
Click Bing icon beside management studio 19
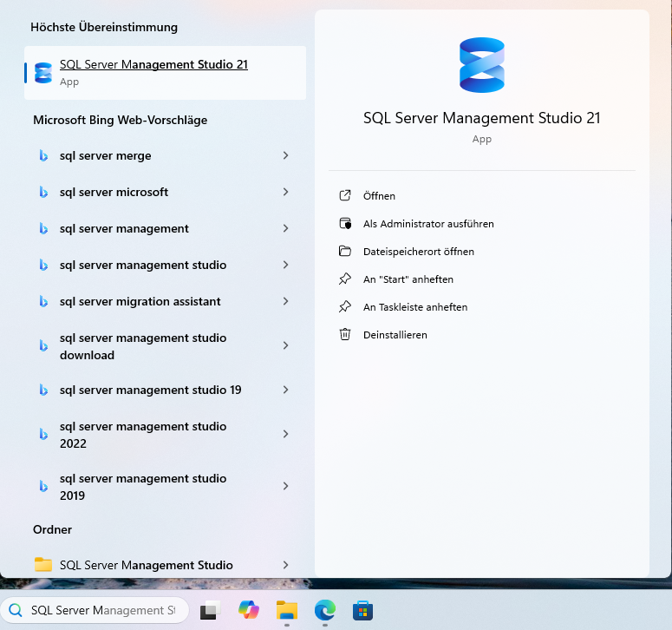[43, 390]
